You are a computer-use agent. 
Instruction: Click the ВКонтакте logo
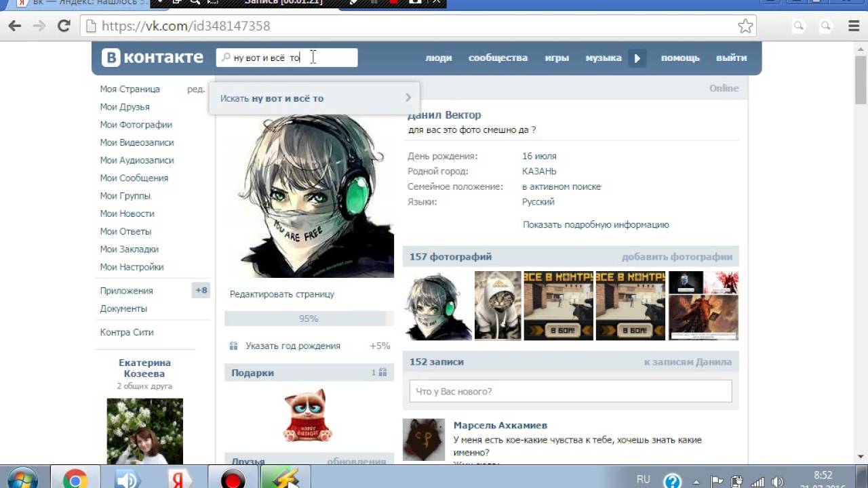(x=153, y=58)
